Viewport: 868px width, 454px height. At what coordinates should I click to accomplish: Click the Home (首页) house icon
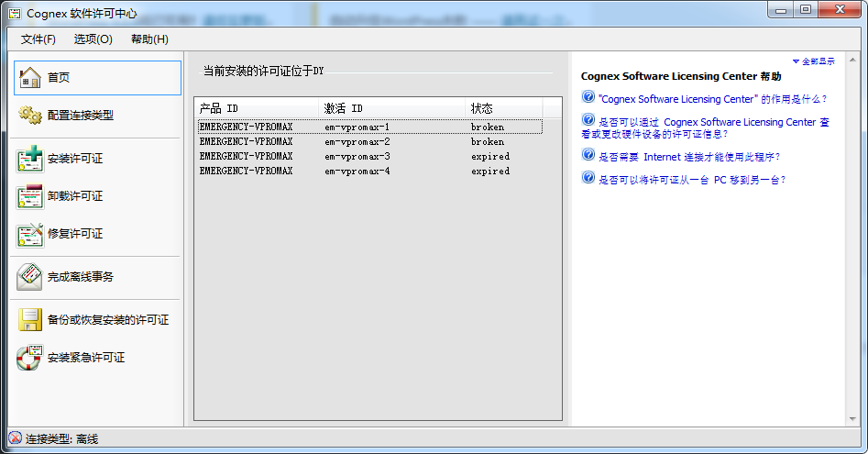coord(30,78)
